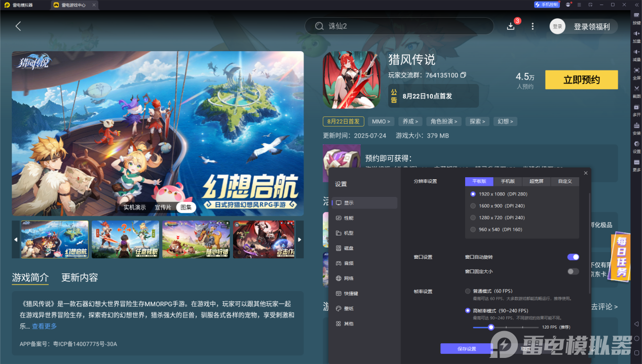Show next screenshot thumbnails with right arrow
The image size is (642, 364).
[299, 239]
